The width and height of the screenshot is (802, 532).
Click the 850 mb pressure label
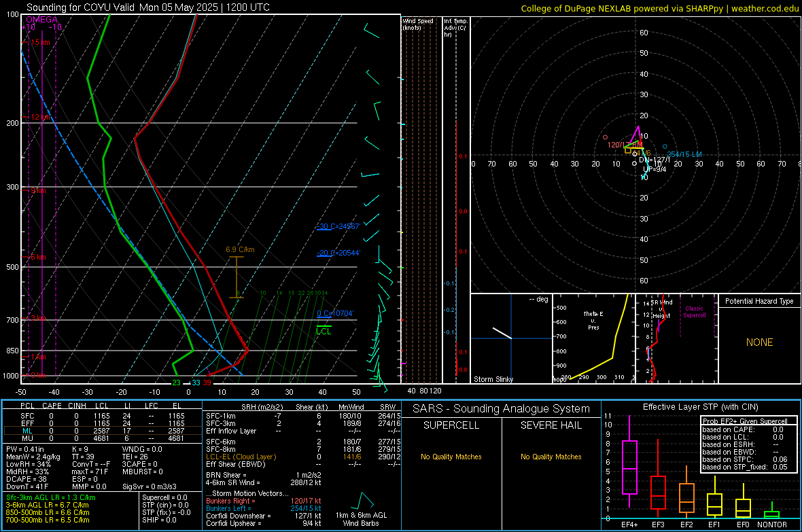(x=12, y=351)
